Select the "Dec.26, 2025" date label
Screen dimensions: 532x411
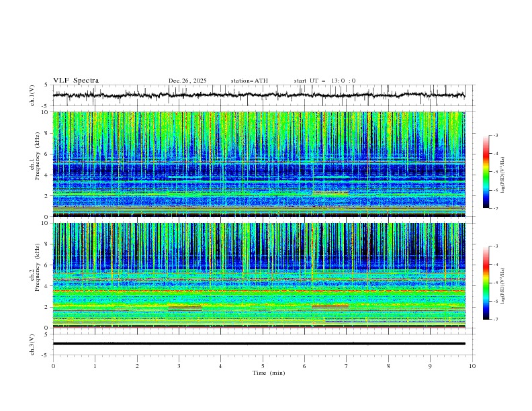[x=187, y=81]
